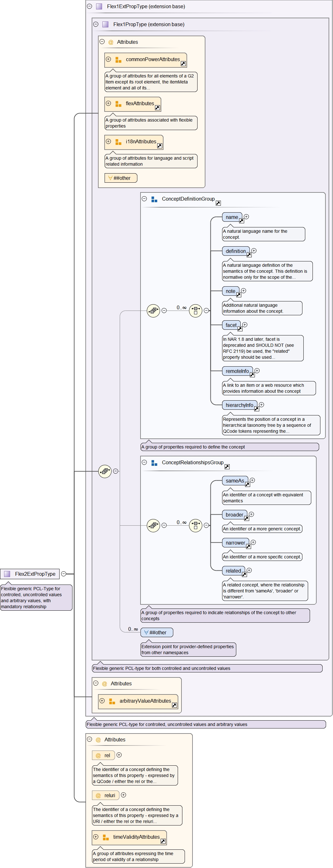Expand the flexAttributes group
Image resolution: width=333 pixels, height=868 pixels.
[x=108, y=103]
